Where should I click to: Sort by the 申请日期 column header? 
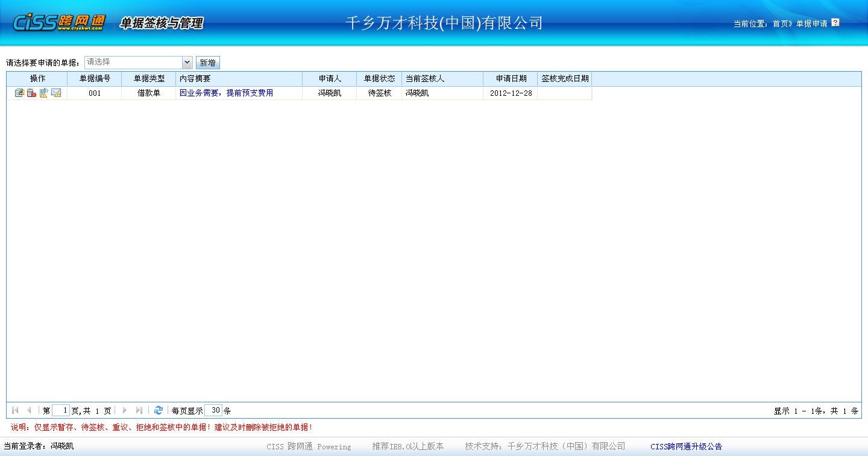tap(511, 79)
